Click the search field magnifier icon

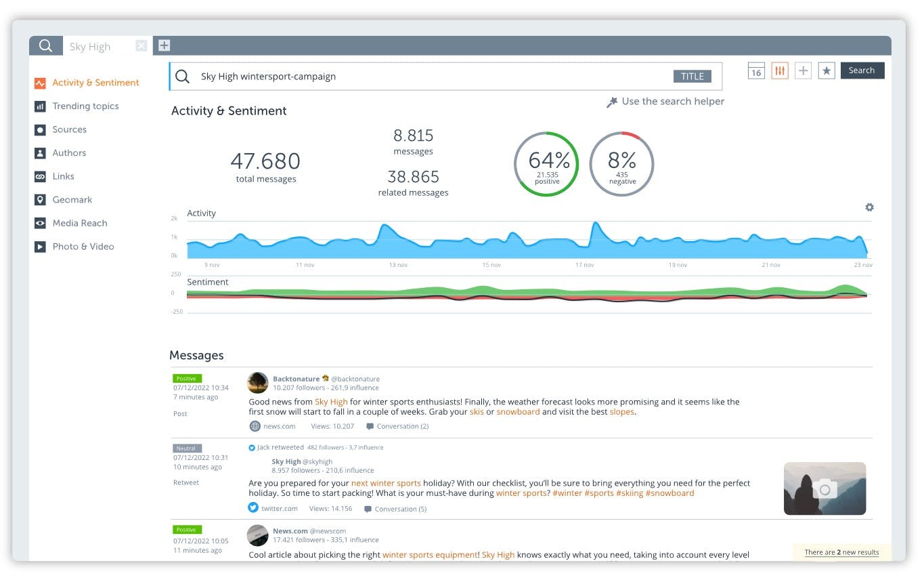[x=182, y=77]
